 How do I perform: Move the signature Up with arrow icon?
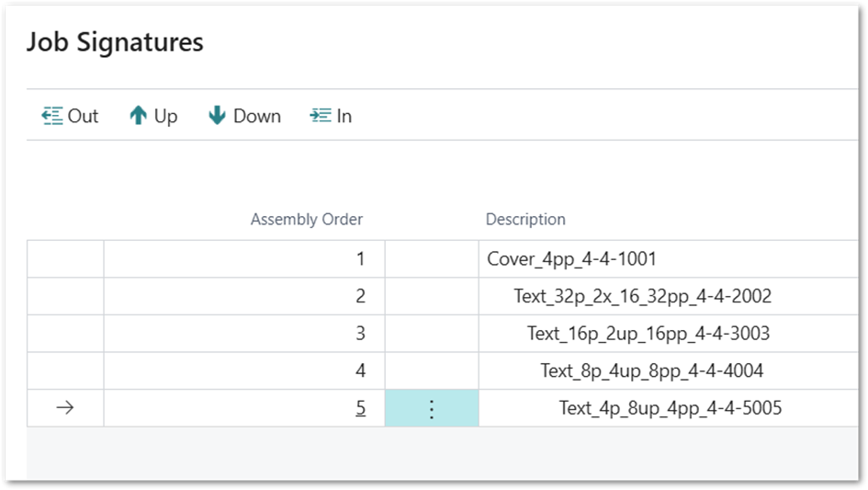tap(139, 116)
